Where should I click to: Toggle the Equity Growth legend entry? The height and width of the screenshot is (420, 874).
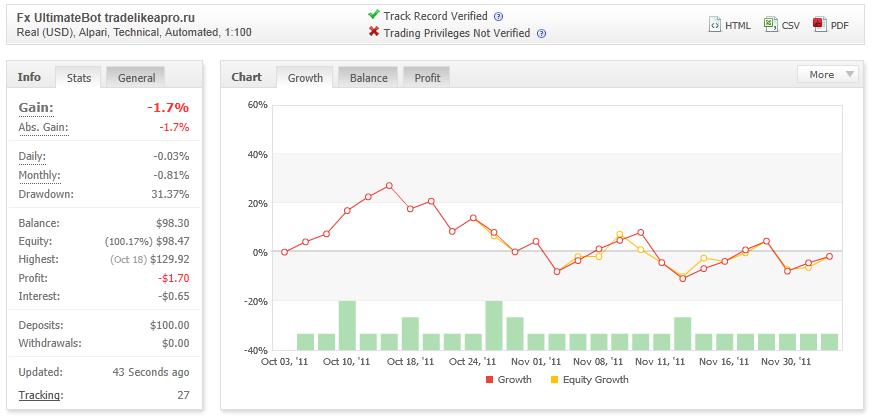(589, 380)
